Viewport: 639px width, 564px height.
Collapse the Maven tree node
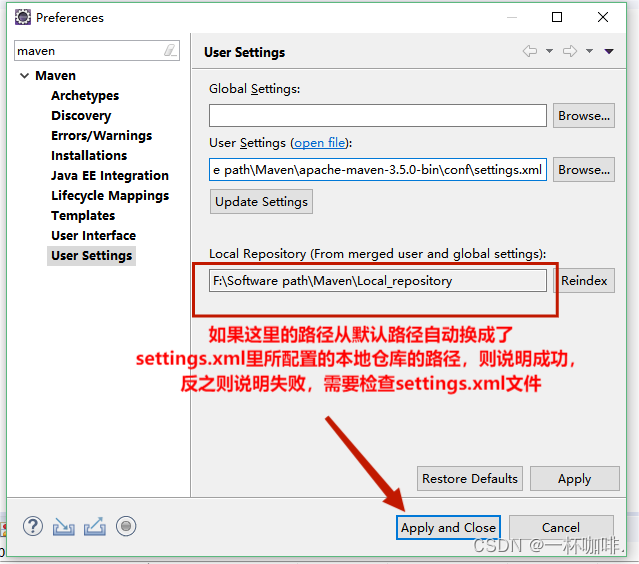24,75
